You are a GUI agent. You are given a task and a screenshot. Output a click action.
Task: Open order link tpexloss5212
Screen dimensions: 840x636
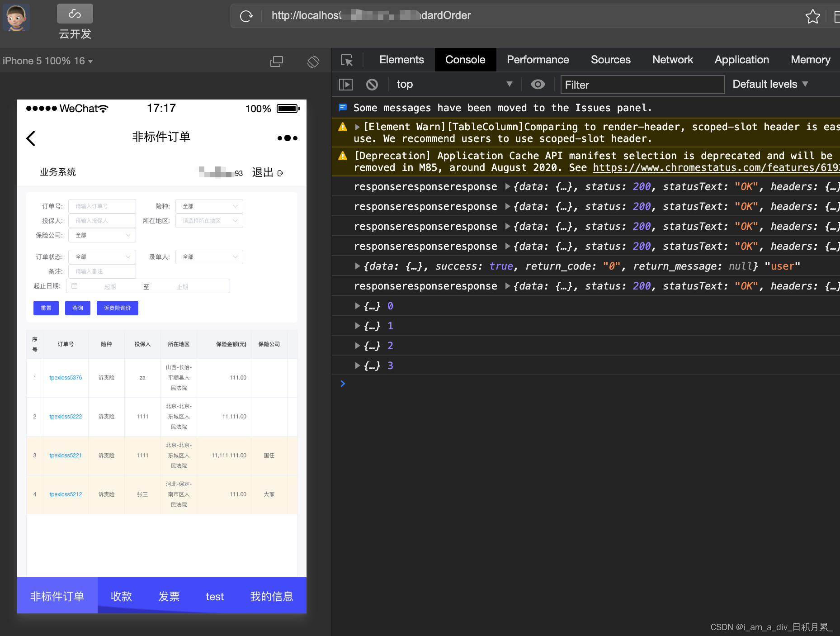[x=66, y=494]
